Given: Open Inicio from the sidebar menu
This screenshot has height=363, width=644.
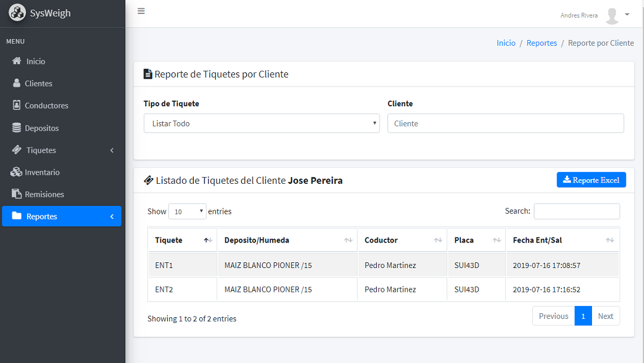Looking at the screenshot, I should 35,61.
